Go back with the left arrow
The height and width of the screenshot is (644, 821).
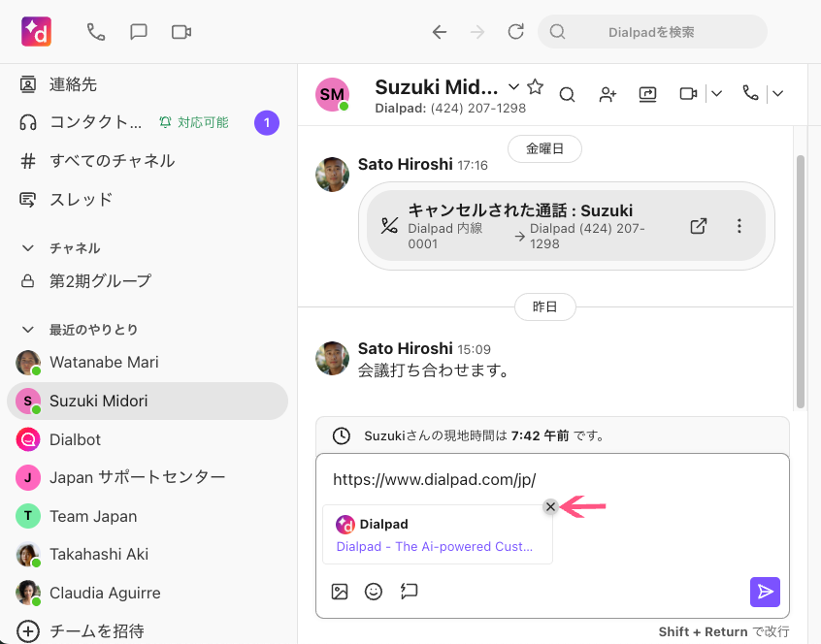pos(440,32)
